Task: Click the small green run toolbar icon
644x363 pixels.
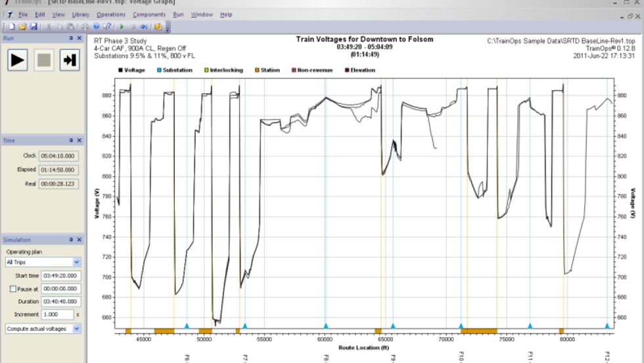Action: 122,27
